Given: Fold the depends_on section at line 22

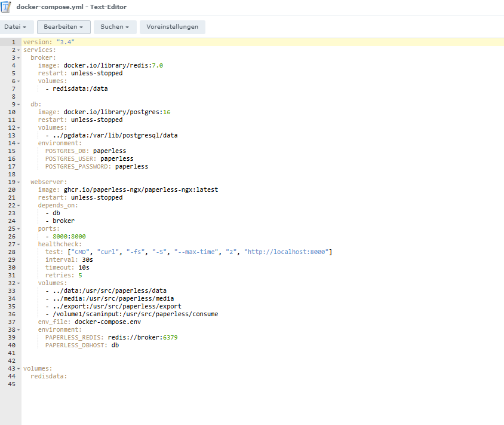Looking at the screenshot, I should tap(19, 206).
